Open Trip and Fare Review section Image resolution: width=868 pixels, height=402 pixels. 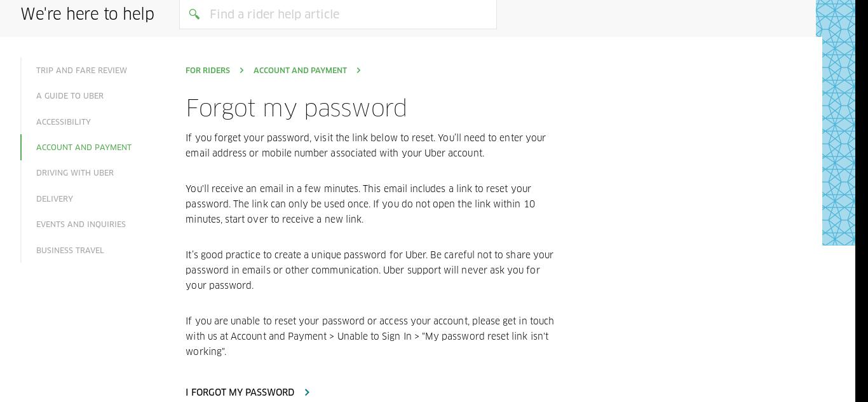click(81, 71)
